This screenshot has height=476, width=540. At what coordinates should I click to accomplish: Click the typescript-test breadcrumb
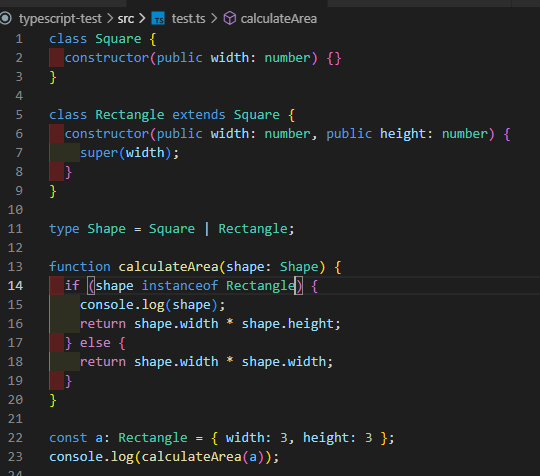pyautogui.click(x=60, y=19)
